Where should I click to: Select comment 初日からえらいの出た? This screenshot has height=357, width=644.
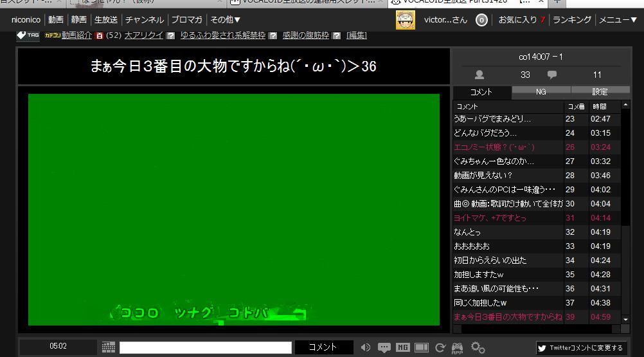(x=537, y=261)
